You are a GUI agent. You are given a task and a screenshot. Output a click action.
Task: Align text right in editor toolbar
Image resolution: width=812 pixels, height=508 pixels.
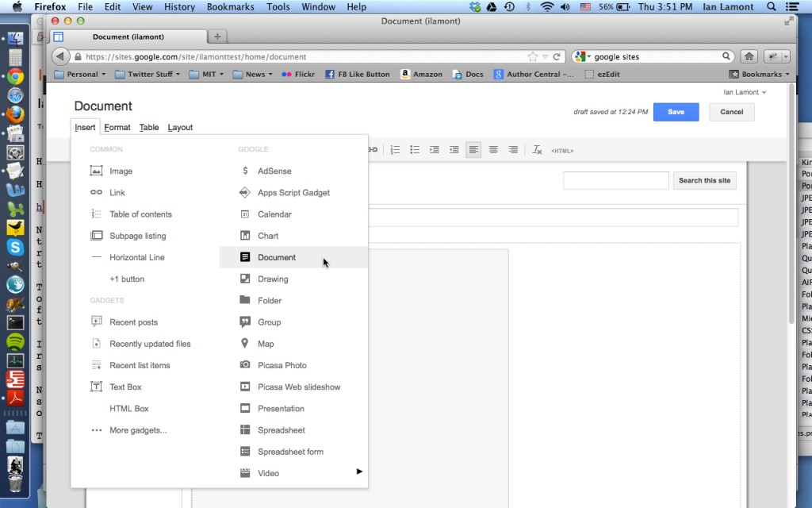point(513,150)
